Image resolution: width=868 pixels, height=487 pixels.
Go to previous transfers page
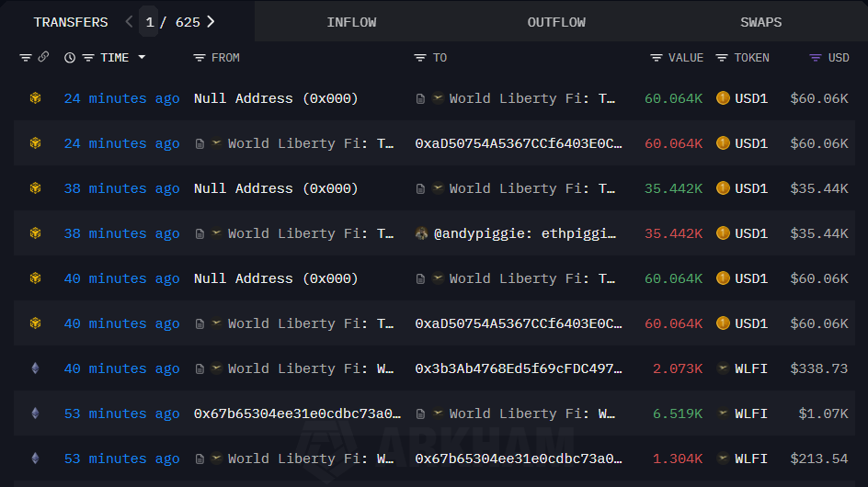click(x=129, y=22)
